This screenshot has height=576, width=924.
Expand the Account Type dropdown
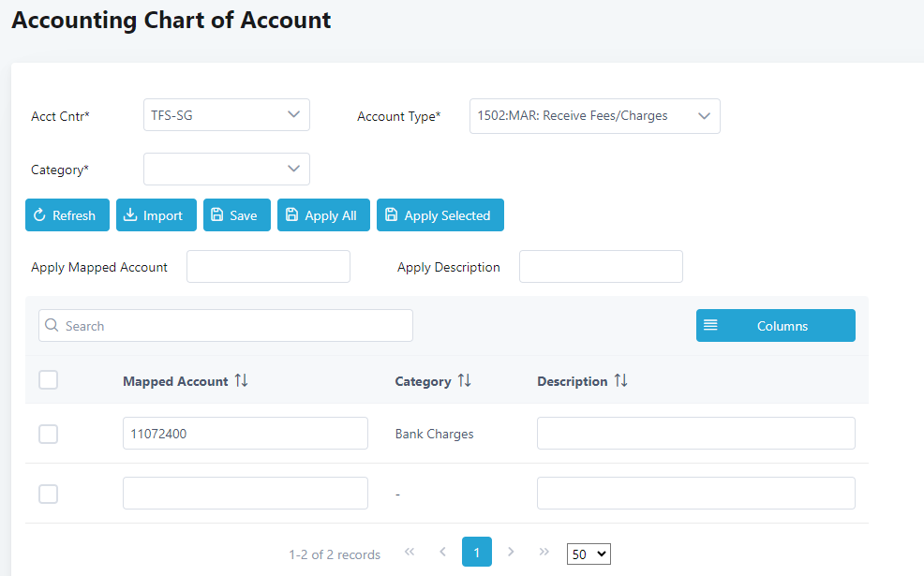click(x=594, y=116)
